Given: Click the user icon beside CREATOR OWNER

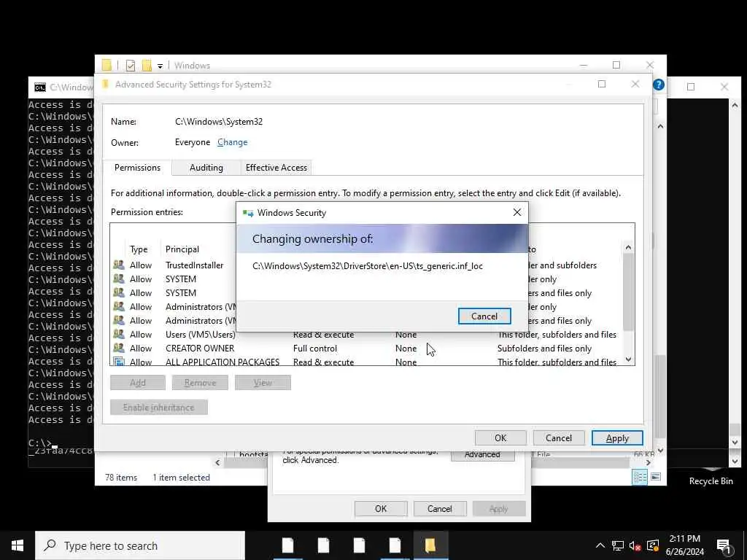Looking at the screenshot, I should (119, 348).
